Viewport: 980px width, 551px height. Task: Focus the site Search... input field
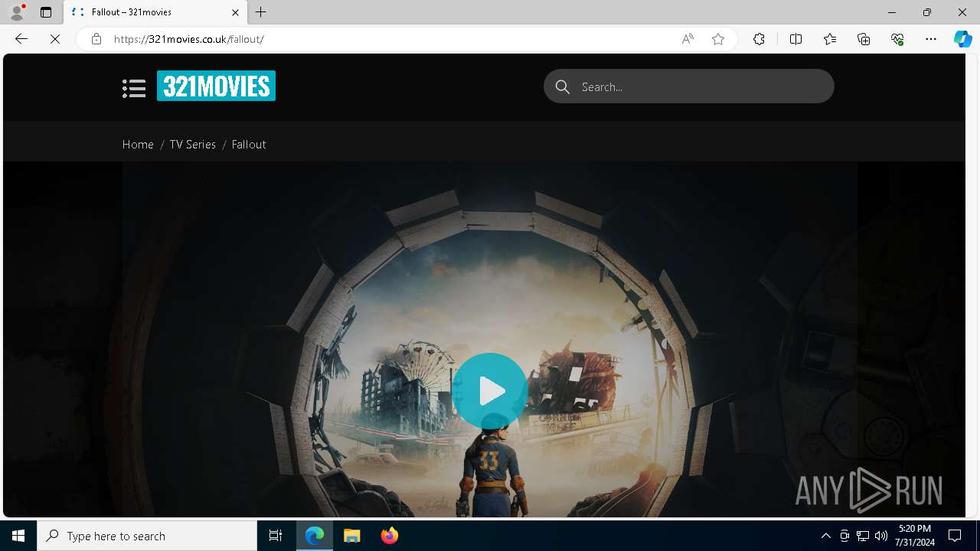point(689,86)
